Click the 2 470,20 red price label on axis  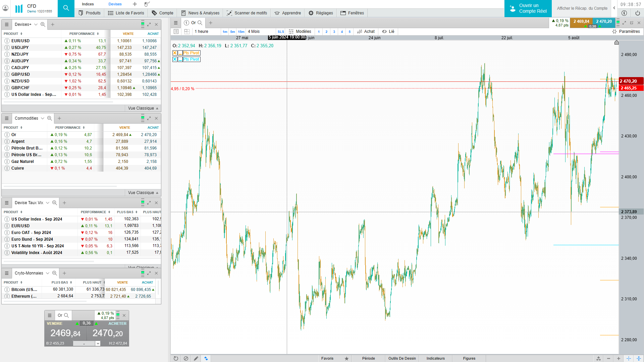tap(631, 81)
